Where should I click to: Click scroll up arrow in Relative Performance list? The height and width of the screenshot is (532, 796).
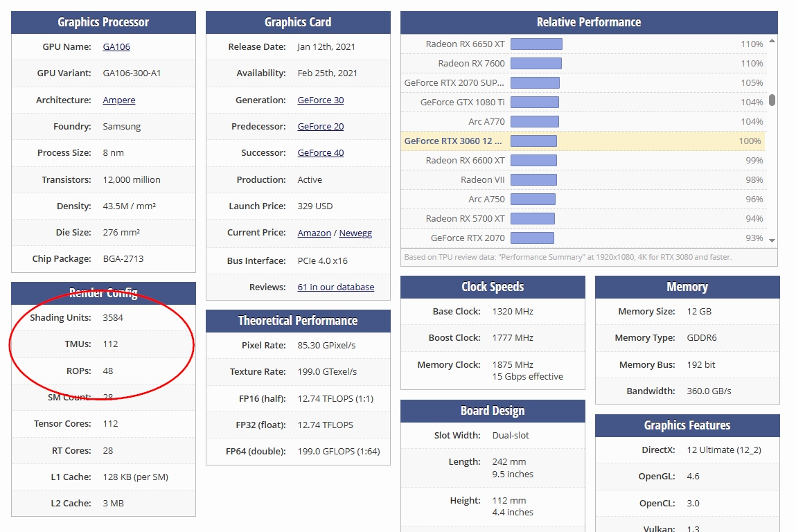(x=772, y=41)
